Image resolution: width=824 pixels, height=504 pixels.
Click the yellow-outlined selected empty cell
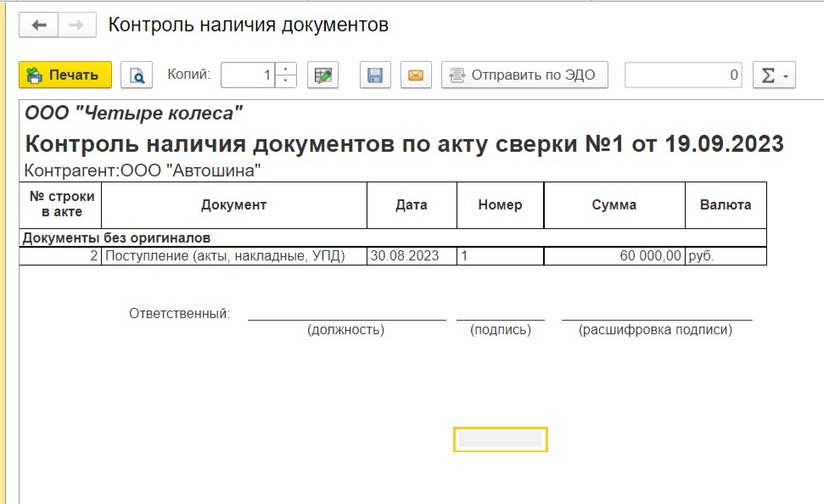(x=500, y=440)
